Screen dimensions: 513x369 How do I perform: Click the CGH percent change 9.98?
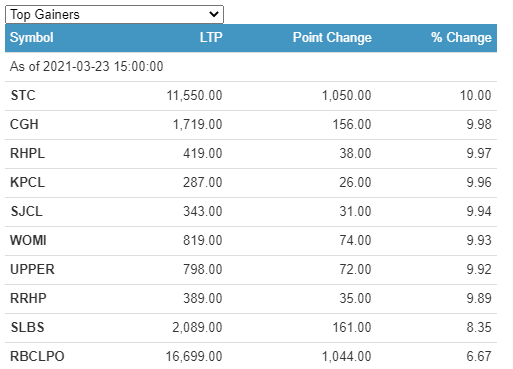click(479, 124)
